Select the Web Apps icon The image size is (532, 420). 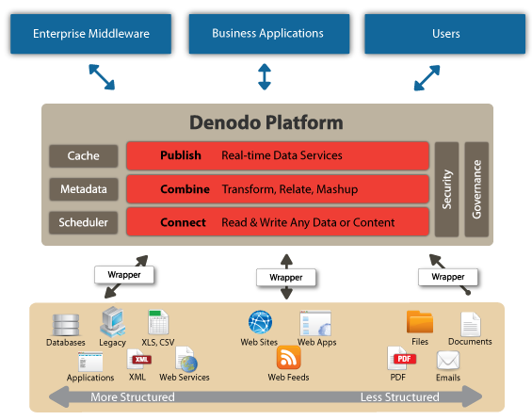[x=315, y=323]
